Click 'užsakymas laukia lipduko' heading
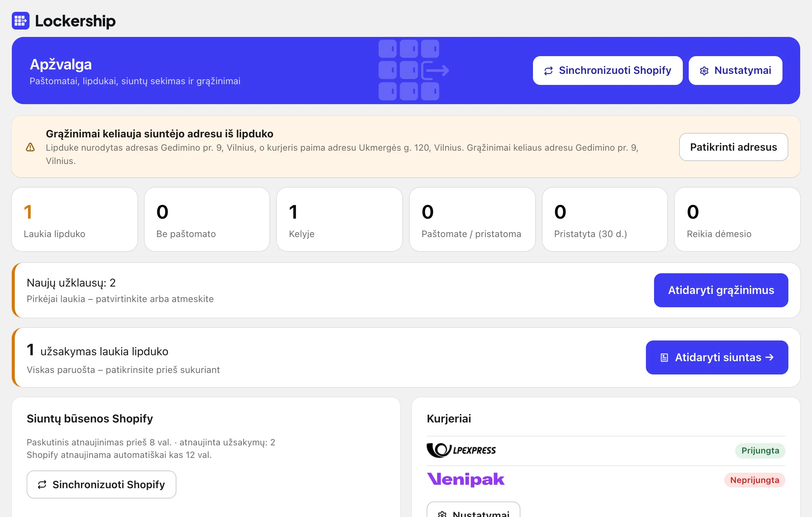Viewport: 812px width, 517px height. pyautogui.click(x=104, y=351)
